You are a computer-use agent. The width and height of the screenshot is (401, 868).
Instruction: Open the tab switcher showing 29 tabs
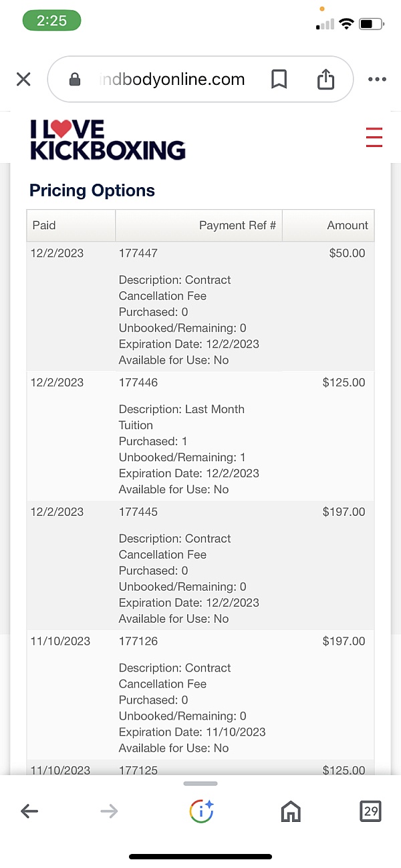point(371,811)
